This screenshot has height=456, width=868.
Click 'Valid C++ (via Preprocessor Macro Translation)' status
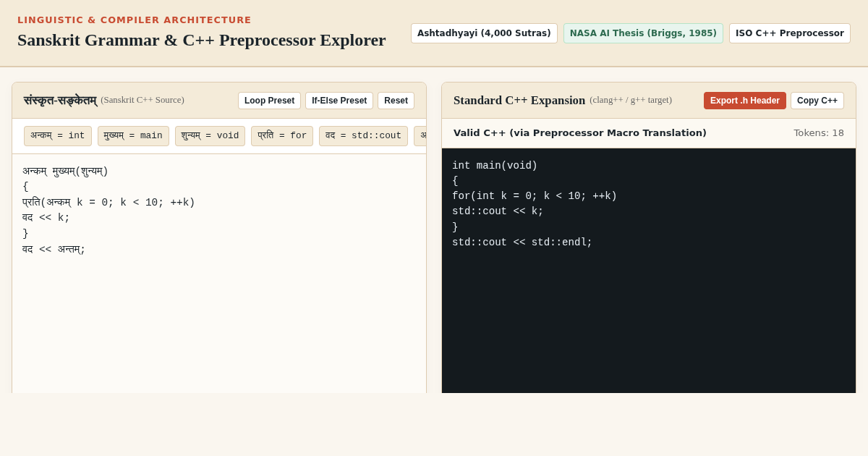coord(580,133)
